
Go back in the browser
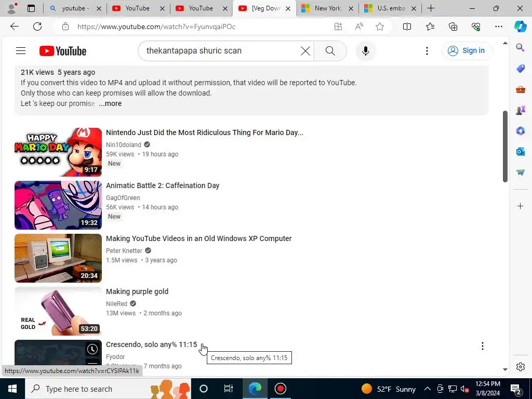pyautogui.click(x=14, y=26)
